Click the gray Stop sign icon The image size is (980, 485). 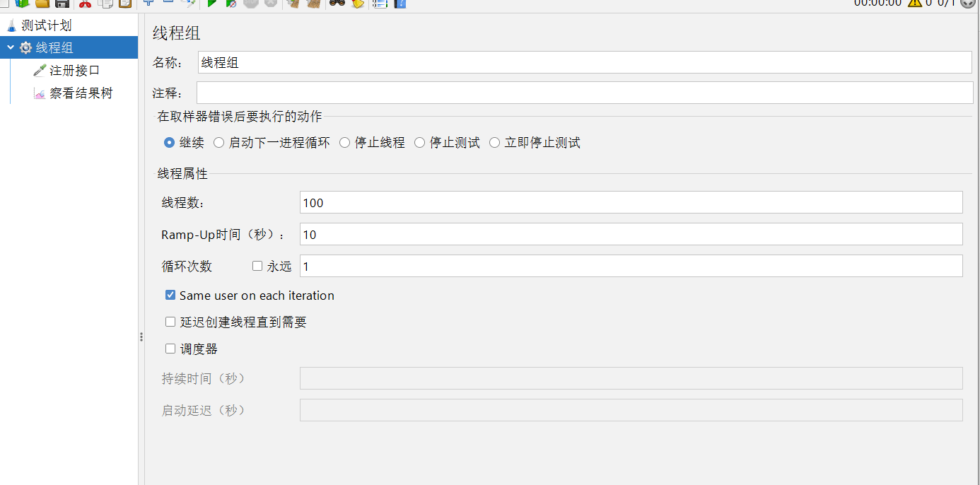(x=250, y=3)
